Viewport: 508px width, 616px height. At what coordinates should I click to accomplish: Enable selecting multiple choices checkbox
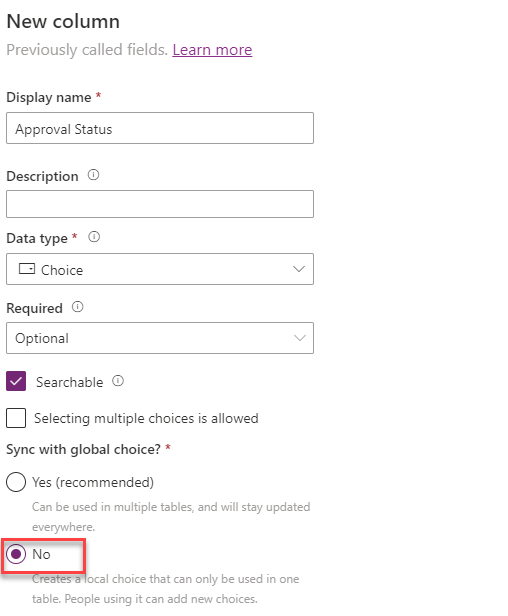pyautogui.click(x=16, y=418)
